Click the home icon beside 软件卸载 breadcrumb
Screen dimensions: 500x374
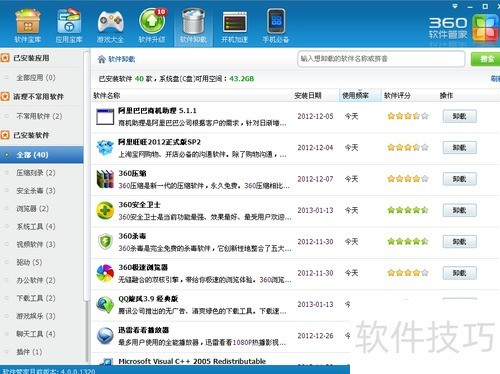click(x=101, y=59)
